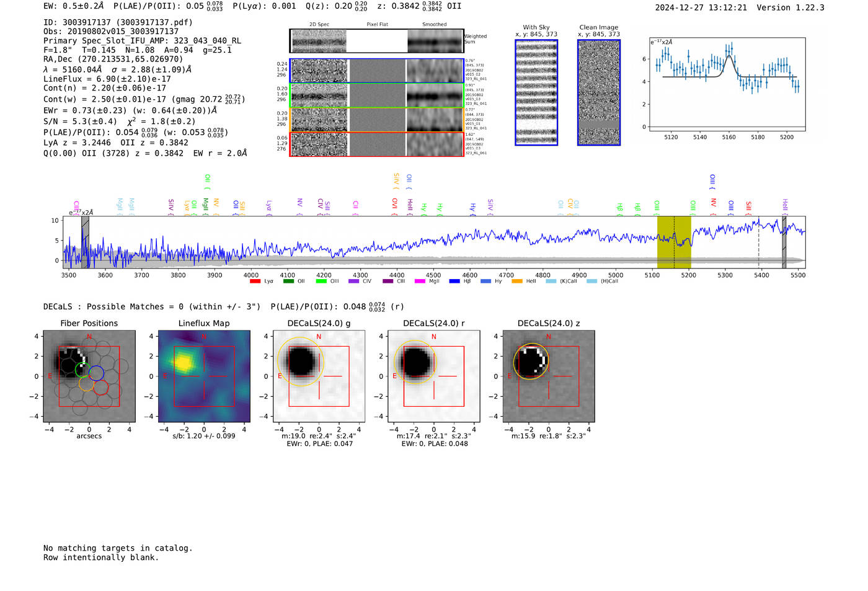Click the DECaLS Possible Matches = 0 text
The height and width of the screenshot is (591, 868).
click(152, 306)
